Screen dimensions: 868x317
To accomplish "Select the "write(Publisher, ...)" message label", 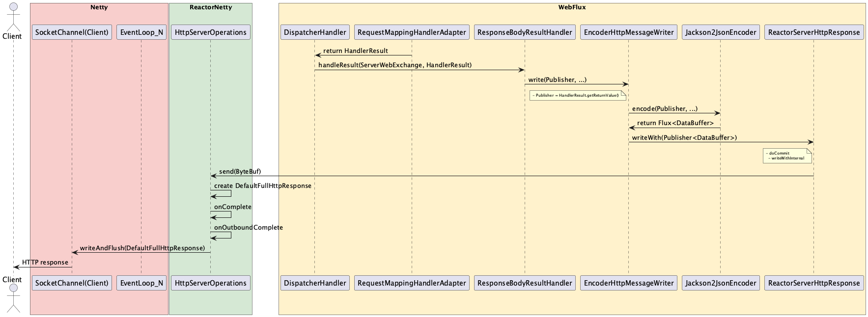I will (558, 80).
